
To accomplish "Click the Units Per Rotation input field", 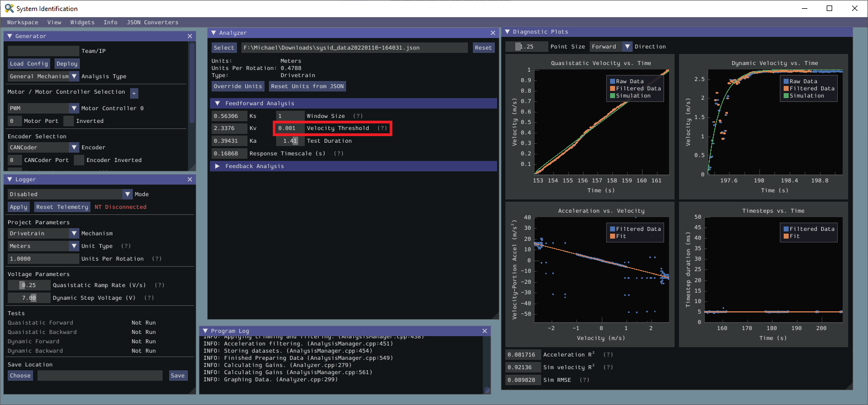I will 44,259.
